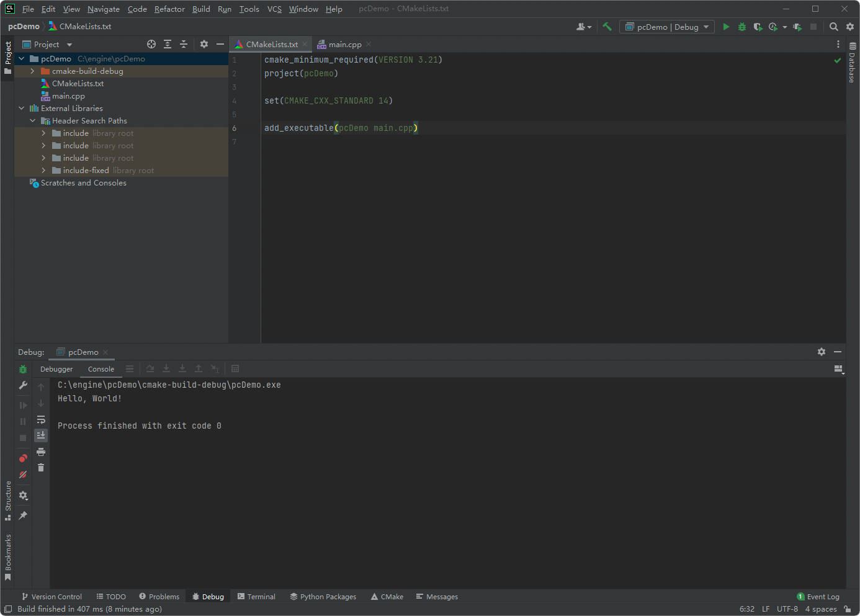Open the Terminal tool window
The width and height of the screenshot is (860, 616).
coord(256,597)
